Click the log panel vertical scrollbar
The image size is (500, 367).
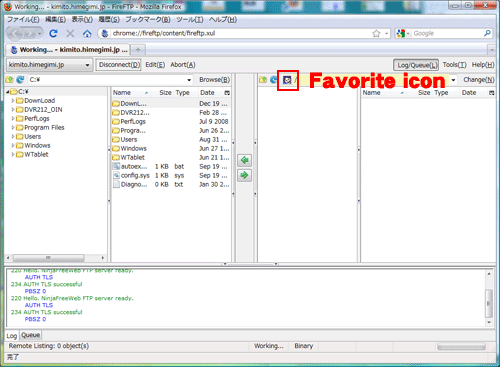click(489, 303)
